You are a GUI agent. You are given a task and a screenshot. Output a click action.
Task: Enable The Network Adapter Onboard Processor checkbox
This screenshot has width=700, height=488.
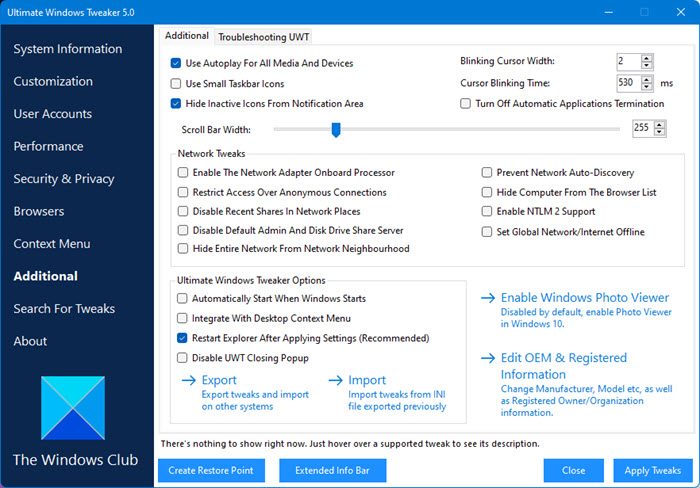183,172
